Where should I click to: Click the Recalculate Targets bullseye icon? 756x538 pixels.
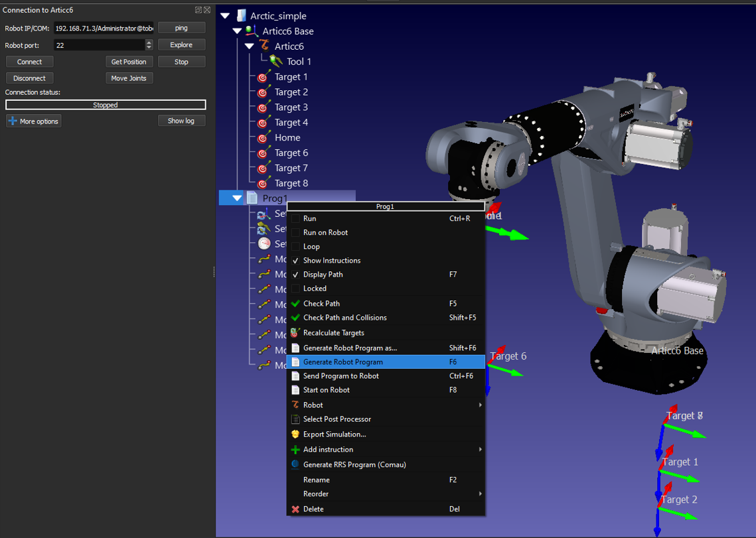pos(295,332)
